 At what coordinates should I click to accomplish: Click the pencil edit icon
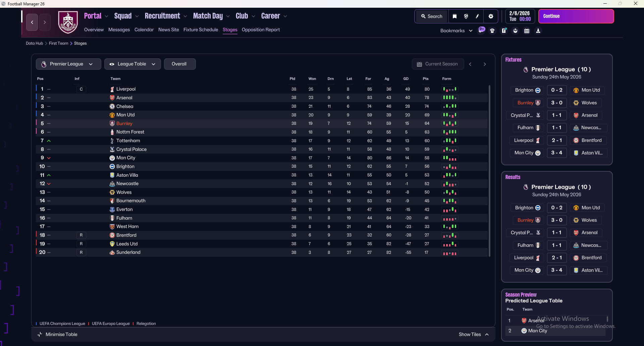coord(477,16)
